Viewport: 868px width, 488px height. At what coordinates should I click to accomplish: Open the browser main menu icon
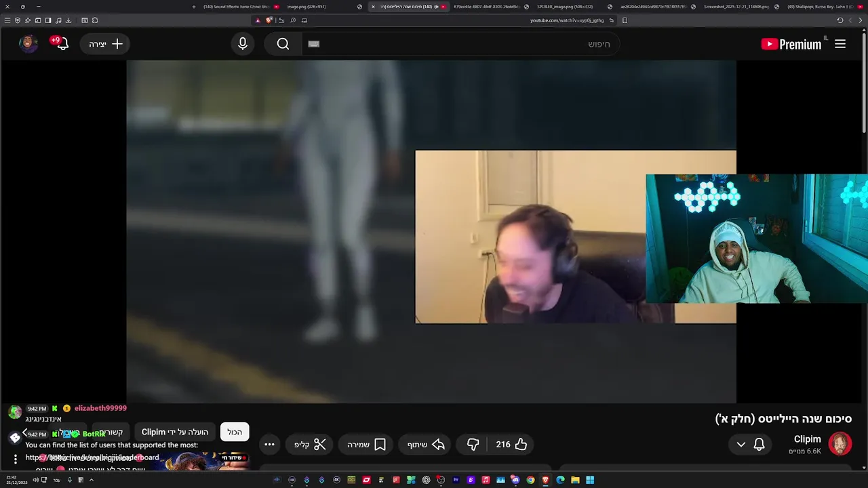pos(7,20)
